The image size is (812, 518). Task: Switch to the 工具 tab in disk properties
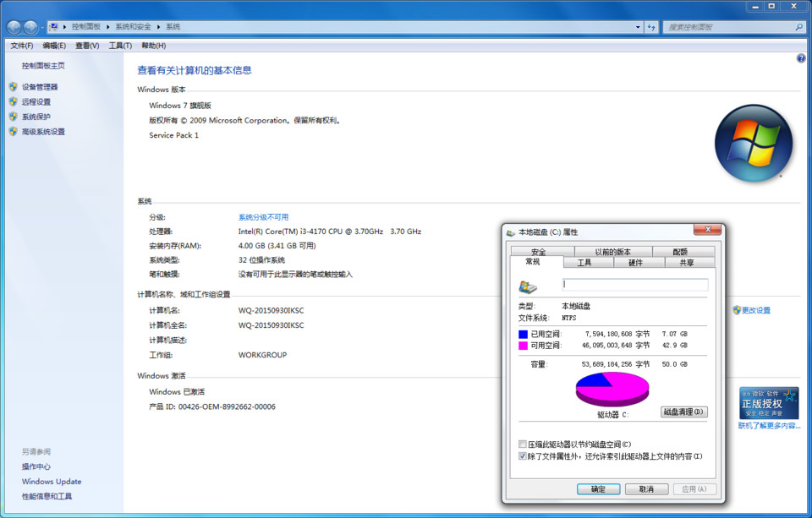pyautogui.click(x=588, y=262)
